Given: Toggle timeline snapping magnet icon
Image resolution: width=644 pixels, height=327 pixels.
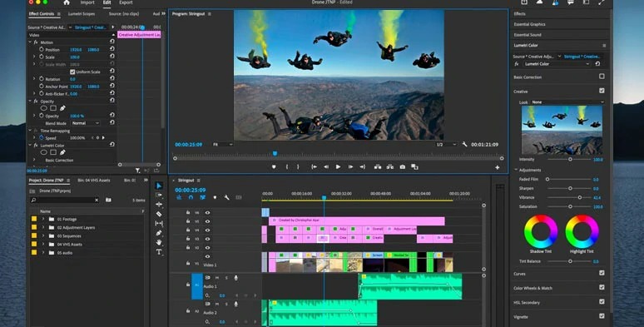Looking at the screenshot, I should [191, 197].
